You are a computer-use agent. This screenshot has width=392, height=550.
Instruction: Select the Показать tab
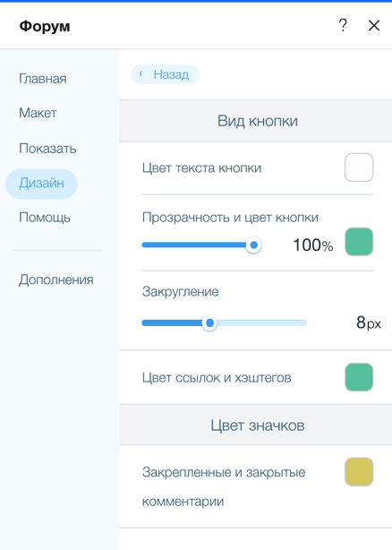(x=47, y=149)
